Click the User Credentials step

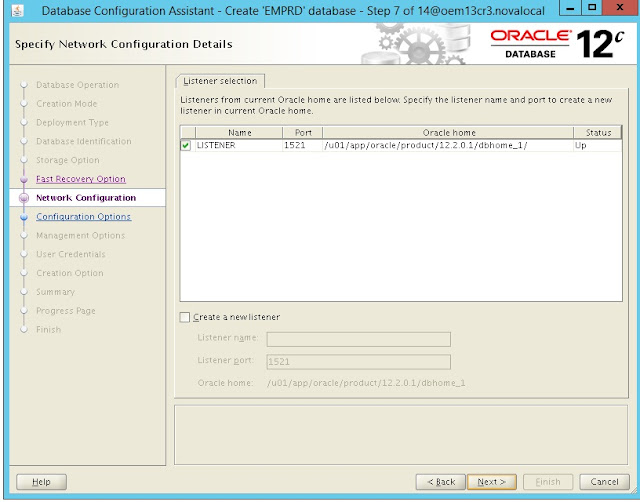click(71, 254)
